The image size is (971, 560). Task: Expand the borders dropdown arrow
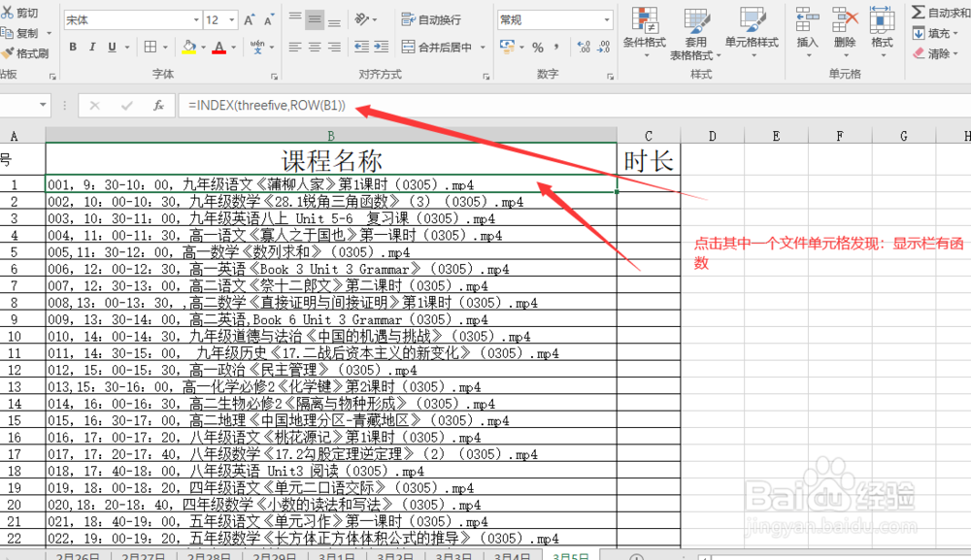point(165,47)
